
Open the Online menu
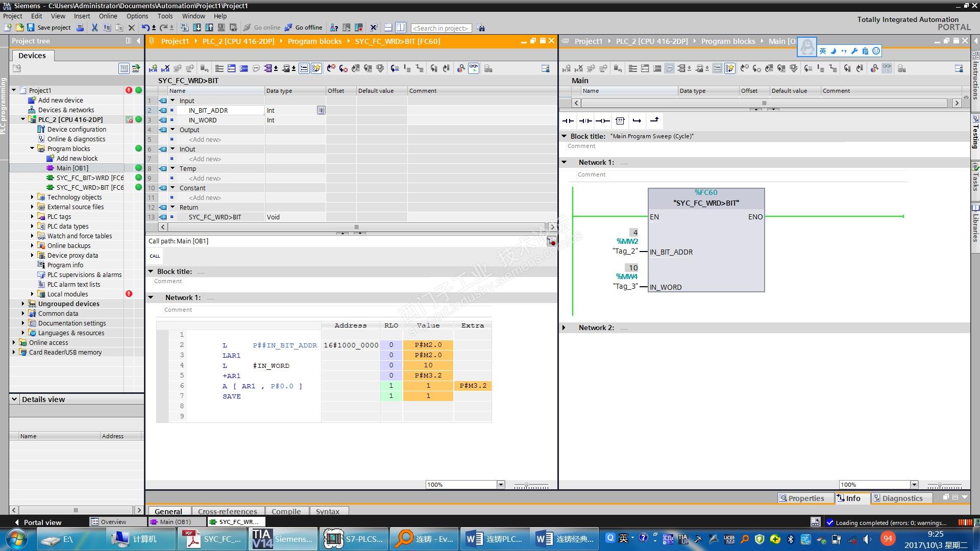pyautogui.click(x=108, y=16)
